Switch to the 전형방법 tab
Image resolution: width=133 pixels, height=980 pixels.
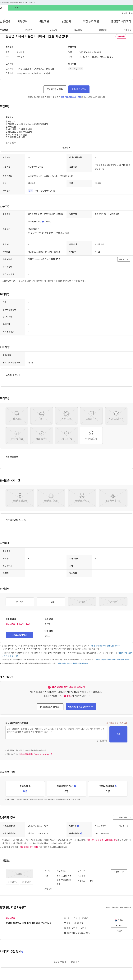[103, 30]
